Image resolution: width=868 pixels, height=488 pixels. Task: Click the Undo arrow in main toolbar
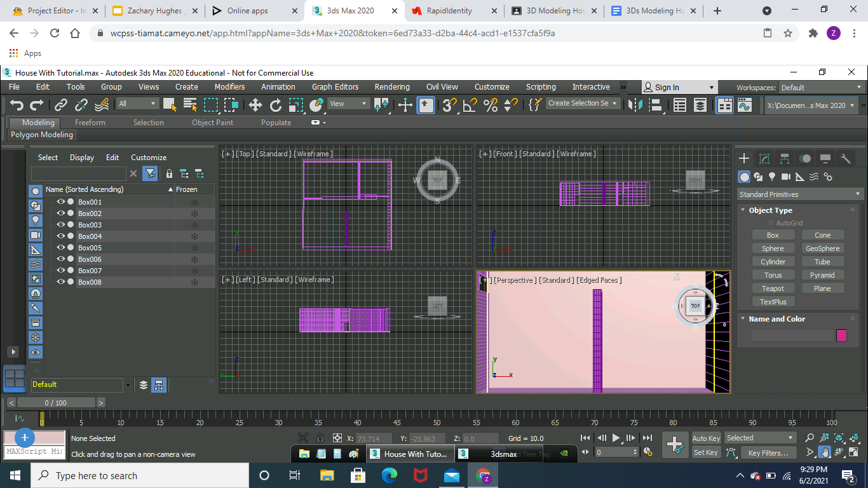[x=17, y=105]
